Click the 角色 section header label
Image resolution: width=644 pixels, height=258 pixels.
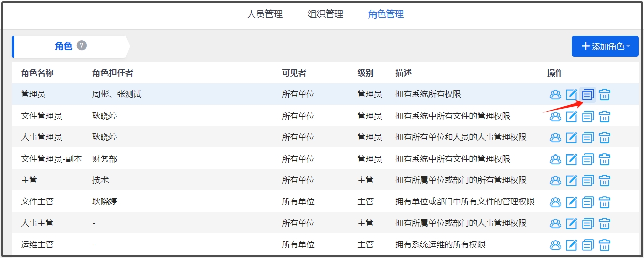pos(63,46)
